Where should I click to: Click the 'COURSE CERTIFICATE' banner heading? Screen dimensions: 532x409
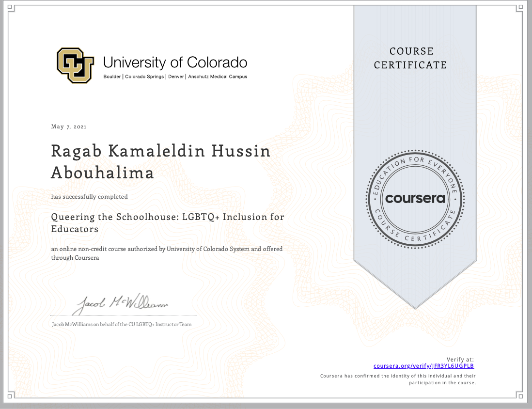coord(410,58)
